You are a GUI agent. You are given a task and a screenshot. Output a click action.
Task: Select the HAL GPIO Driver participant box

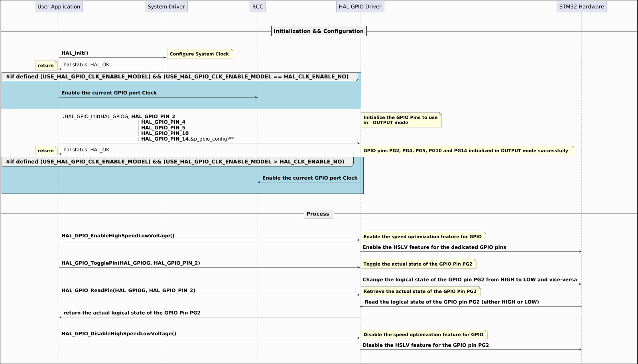pos(360,7)
